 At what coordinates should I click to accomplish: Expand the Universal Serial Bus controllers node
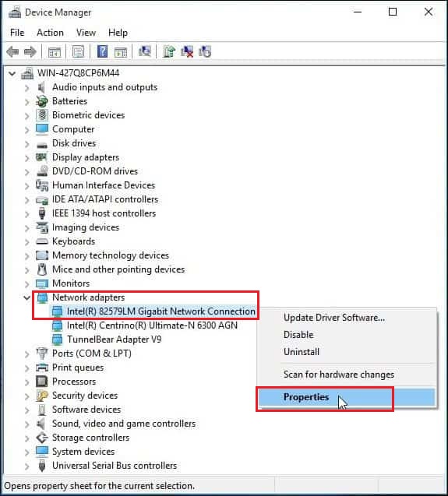(27, 466)
